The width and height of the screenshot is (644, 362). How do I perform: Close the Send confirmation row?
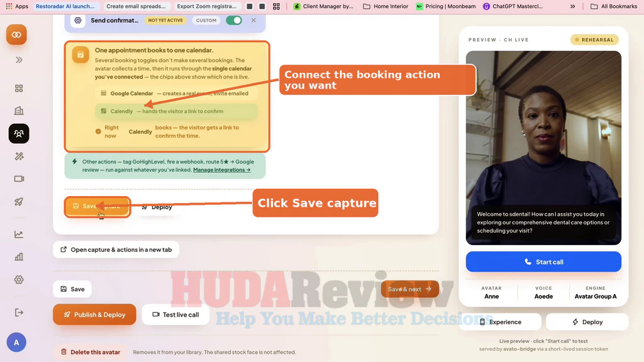tap(253, 20)
